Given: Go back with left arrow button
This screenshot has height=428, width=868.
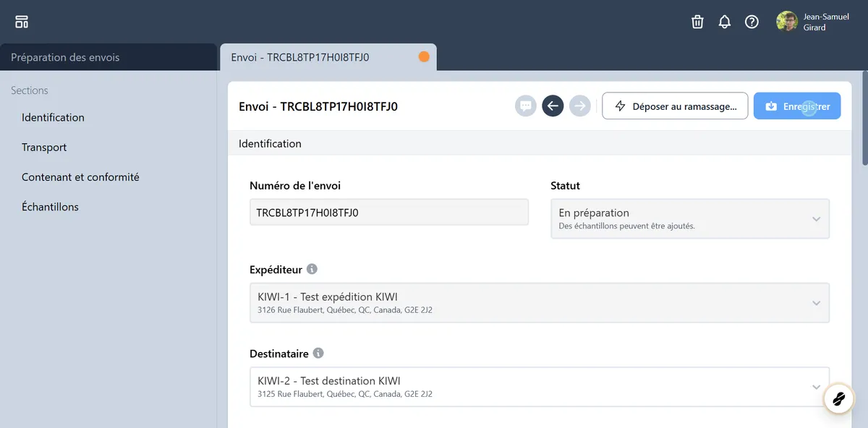Looking at the screenshot, I should (553, 106).
